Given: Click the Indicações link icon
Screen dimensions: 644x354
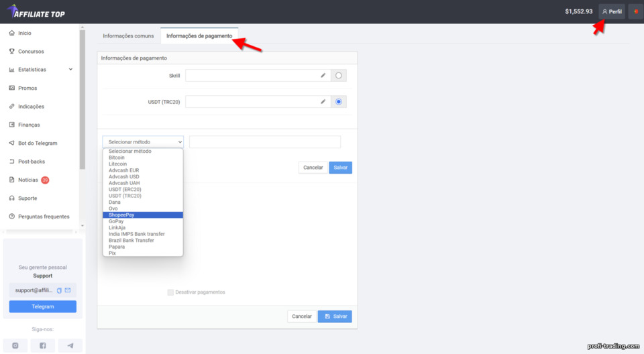Looking at the screenshot, I should click(x=11, y=107).
